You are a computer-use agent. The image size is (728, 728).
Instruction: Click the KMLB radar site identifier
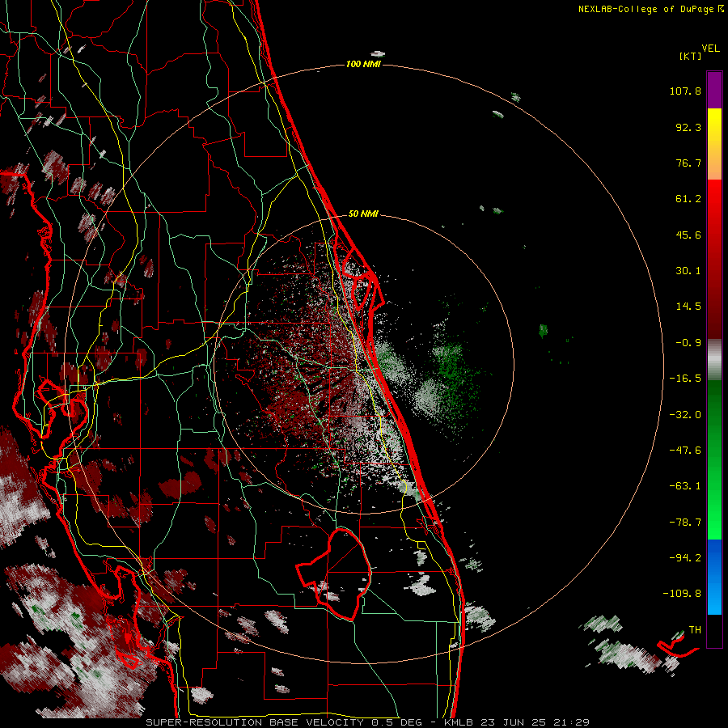[459, 722]
